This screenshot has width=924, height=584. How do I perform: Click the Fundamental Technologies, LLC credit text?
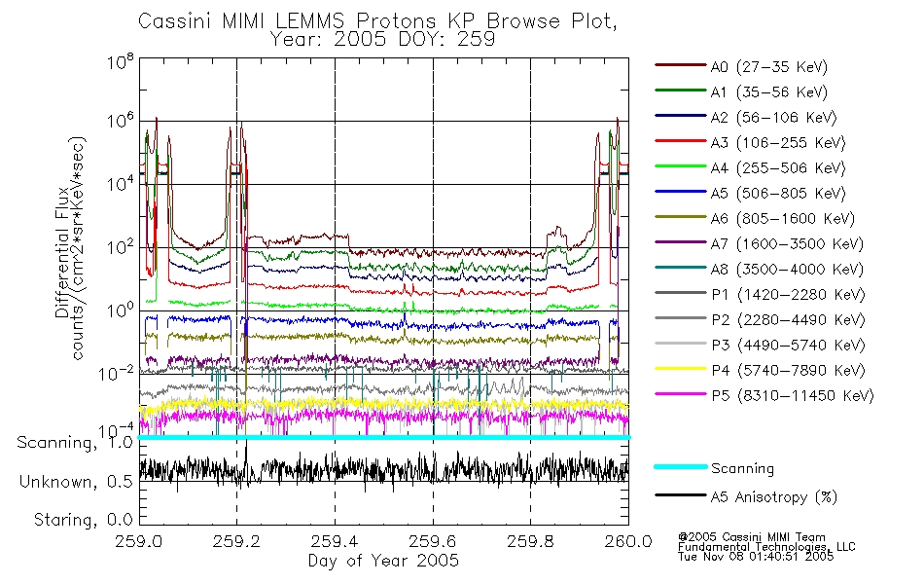click(x=766, y=547)
